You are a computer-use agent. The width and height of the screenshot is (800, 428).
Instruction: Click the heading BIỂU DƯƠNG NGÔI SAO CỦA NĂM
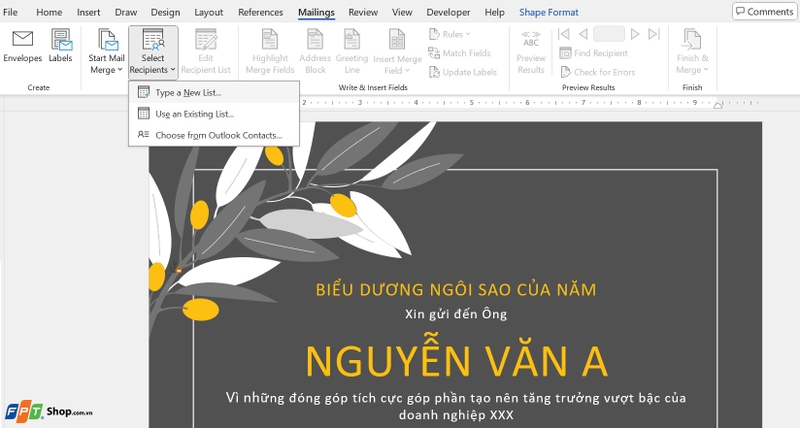pos(456,290)
